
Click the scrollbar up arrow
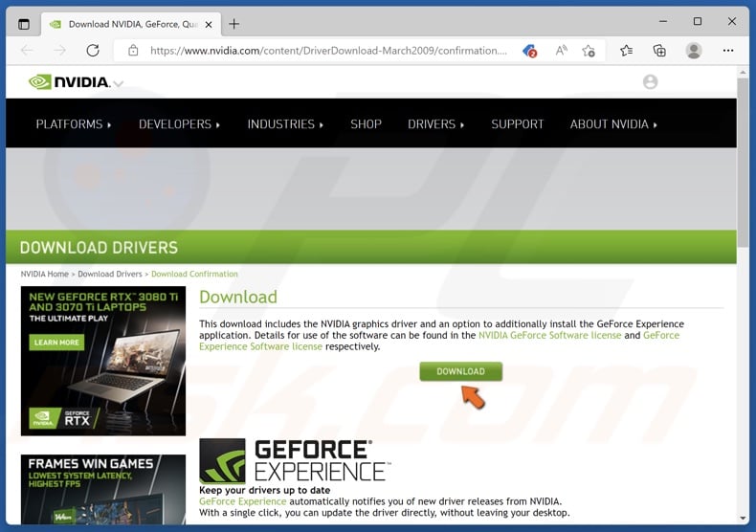743,73
